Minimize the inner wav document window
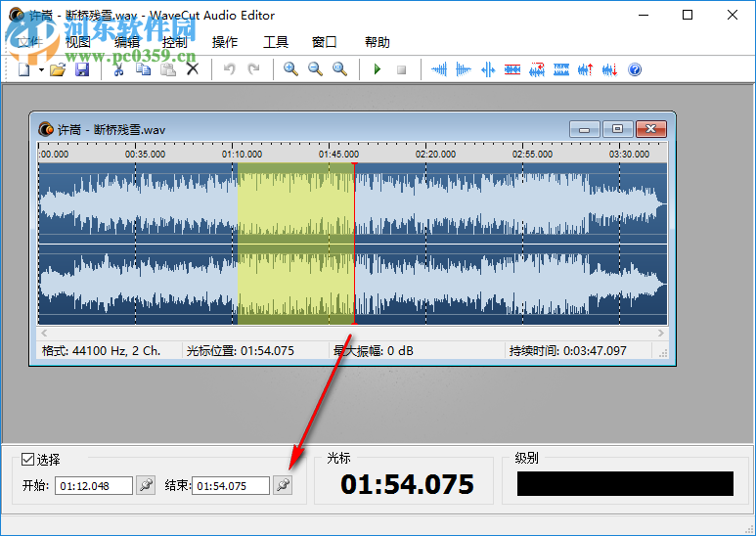This screenshot has height=536, width=756. click(584, 129)
